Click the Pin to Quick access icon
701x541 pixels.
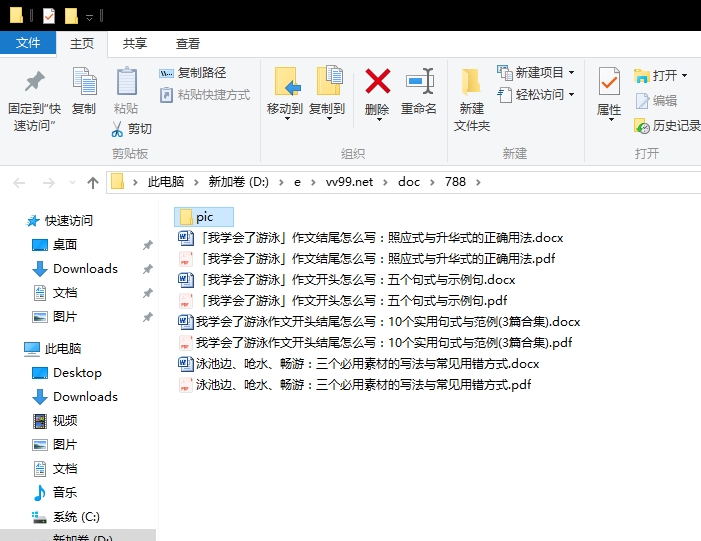click(x=34, y=81)
